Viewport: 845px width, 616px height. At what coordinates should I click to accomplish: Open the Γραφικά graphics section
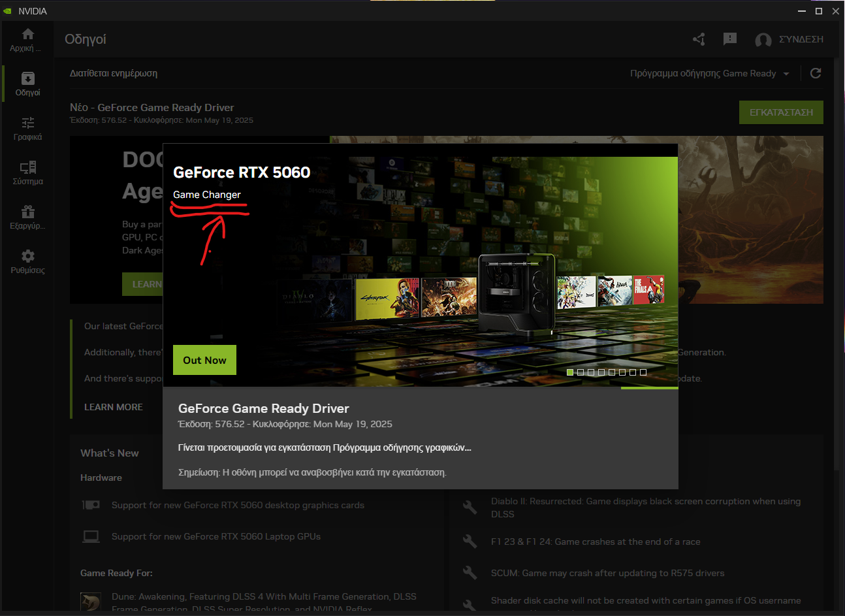pyautogui.click(x=27, y=129)
